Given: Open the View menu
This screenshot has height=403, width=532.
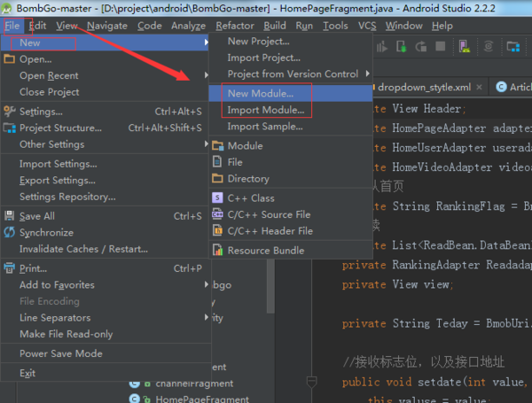Looking at the screenshot, I should (x=66, y=26).
